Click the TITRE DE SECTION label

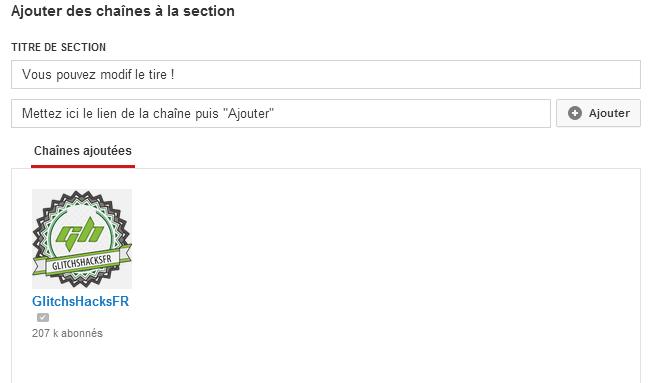(x=58, y=47)
